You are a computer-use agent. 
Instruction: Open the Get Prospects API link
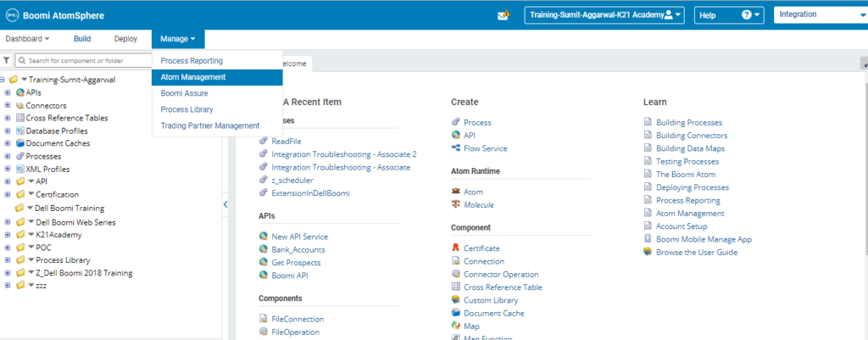296,263
